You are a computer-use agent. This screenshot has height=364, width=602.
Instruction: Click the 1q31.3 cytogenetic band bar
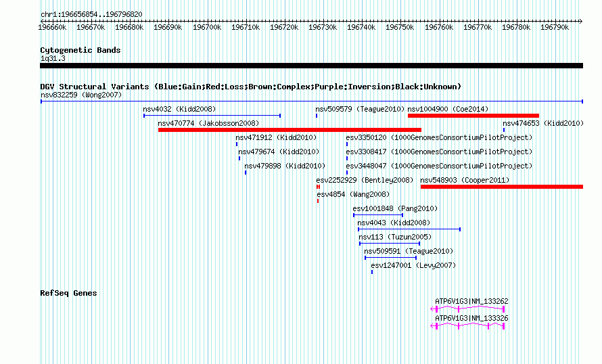tap(311, 66)
